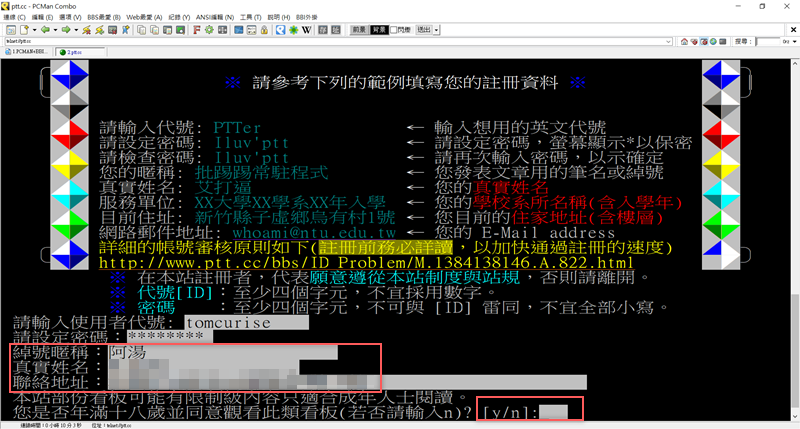
Task: Click the gray icon left of 前景 button
Action: (336, 30)
